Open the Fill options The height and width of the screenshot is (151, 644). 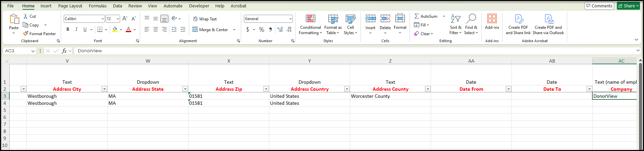422,25
